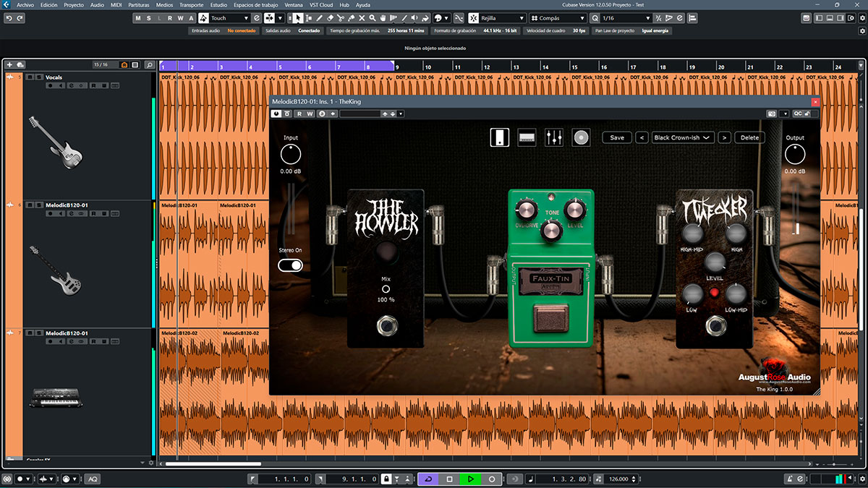Click the horizontal project scrollbar
Viewport: 868px width, 488px height.
pyautogui.click(x=213, y=464)
